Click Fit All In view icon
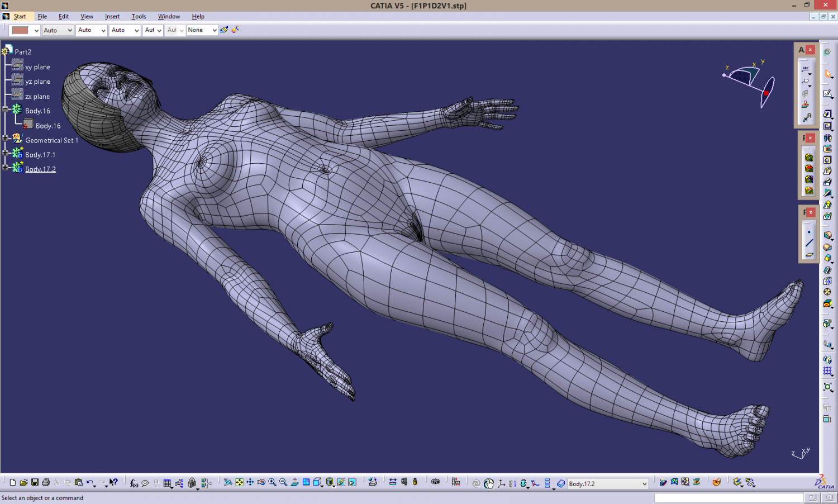This screenshot has width=838, height=504. tap(239, 482)
